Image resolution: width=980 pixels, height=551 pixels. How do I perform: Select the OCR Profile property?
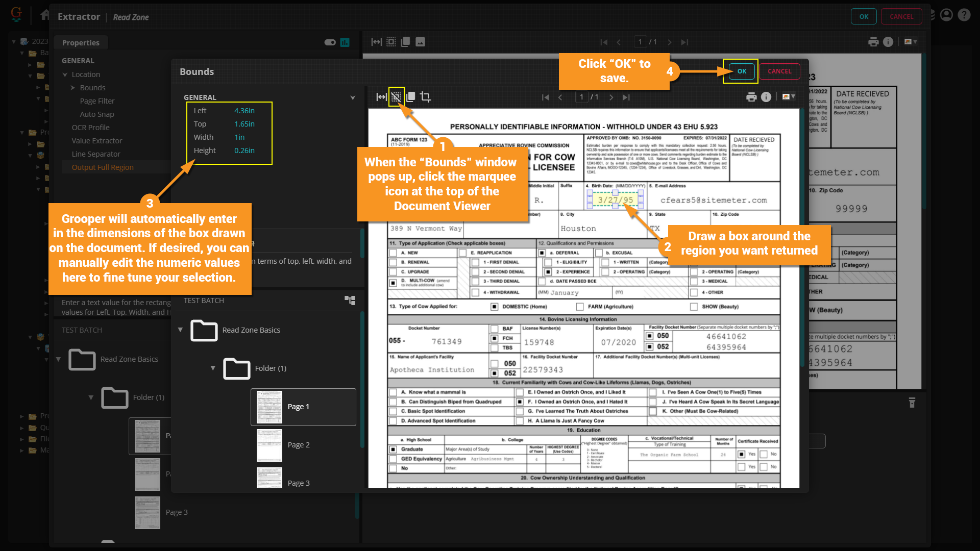(90, 128)
